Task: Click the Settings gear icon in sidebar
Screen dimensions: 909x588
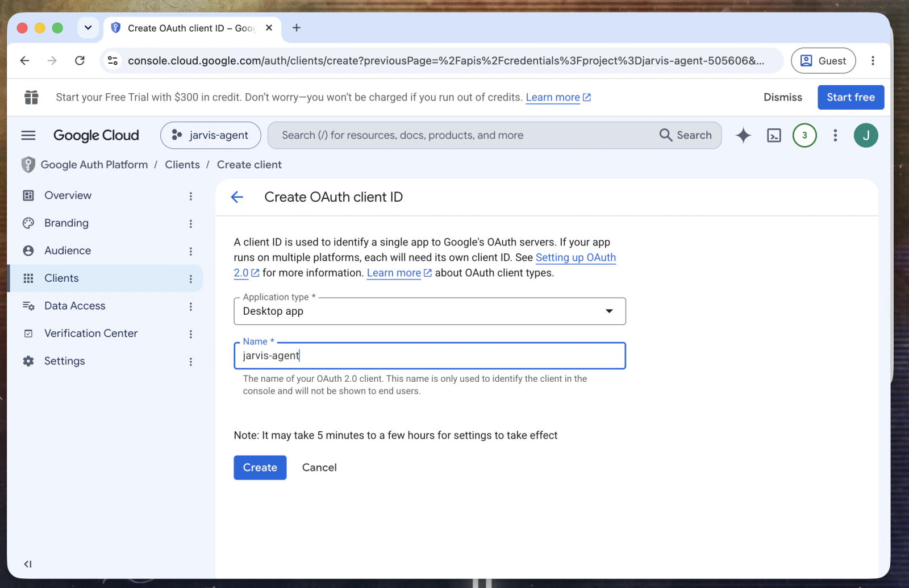Action: pos(28,361)
